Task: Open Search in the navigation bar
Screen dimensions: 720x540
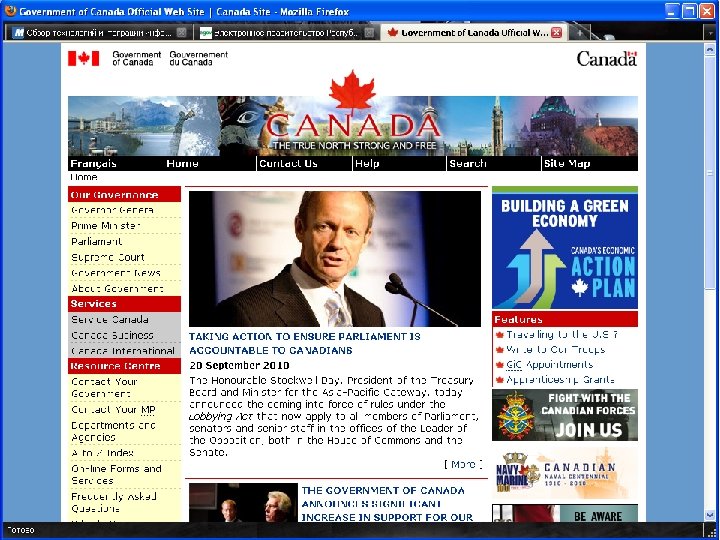Action: coord(467,163)
